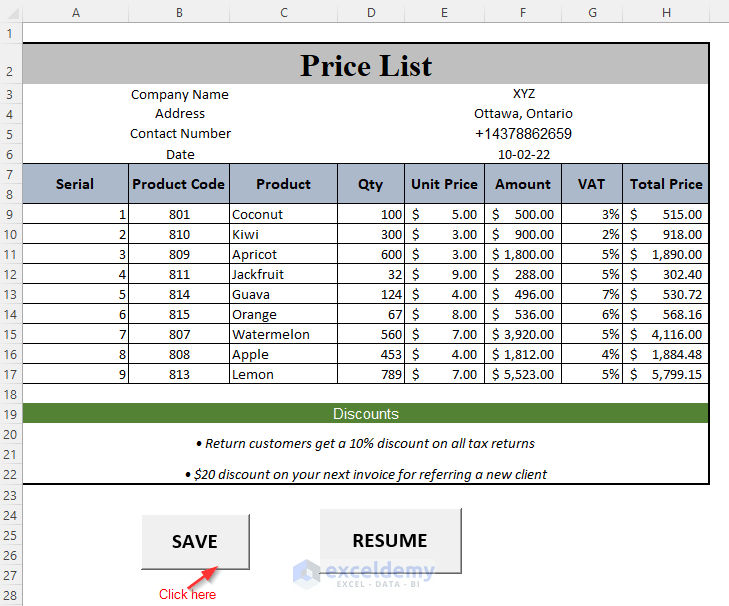Click the total price 5,799.15 cell
Screen dimensions: 729x606
665,374
